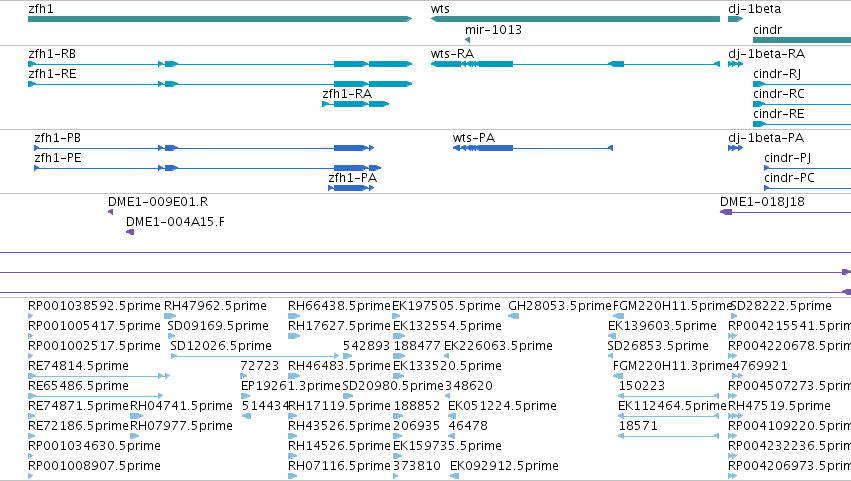Screen dimensions: 851x481
Task: Click the EK139603.5prime label
Action: [662, 326]
